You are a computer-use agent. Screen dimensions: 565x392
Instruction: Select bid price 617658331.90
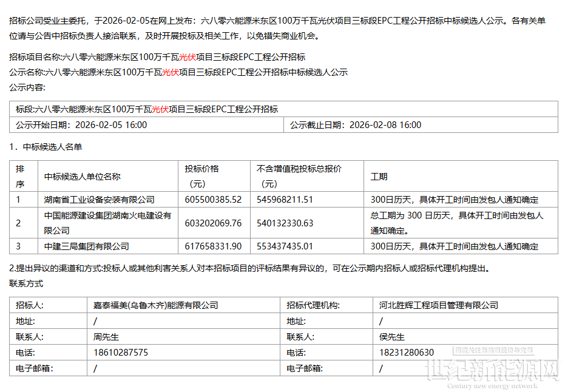coord(213,246)
